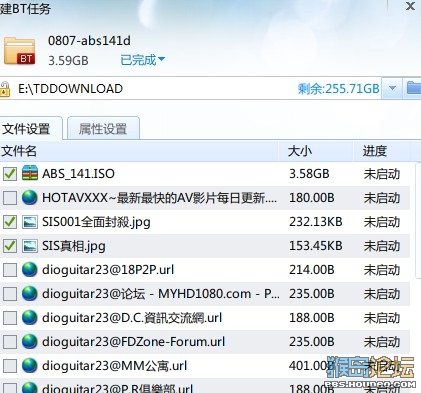Click the globe icon of dioguitar23@18P2P.url
The height and width of the screenshot is (393, 421).
click(x=30, y=270)
